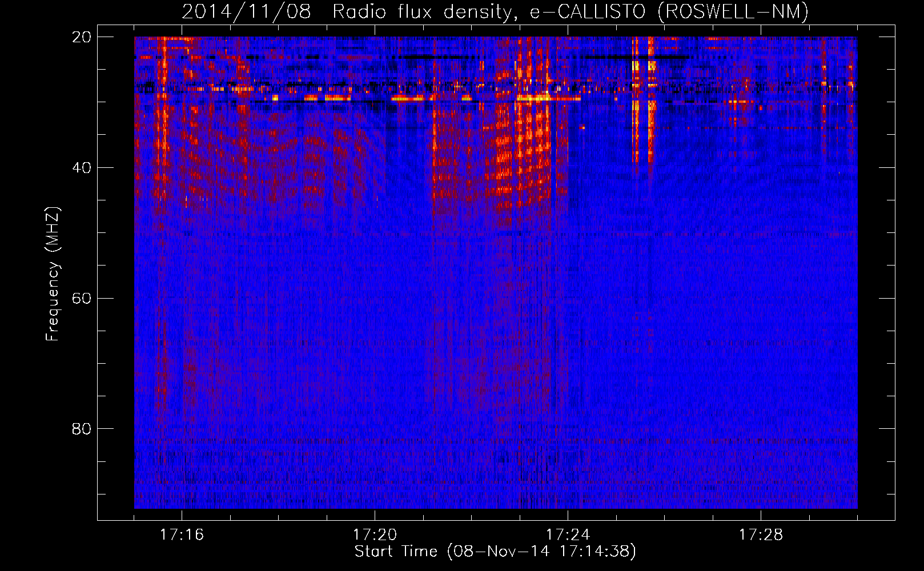The height and width of the screenshot is (571, 924).
Task: Click the '60' frequency tick label
Action: (x=82, y=299)
